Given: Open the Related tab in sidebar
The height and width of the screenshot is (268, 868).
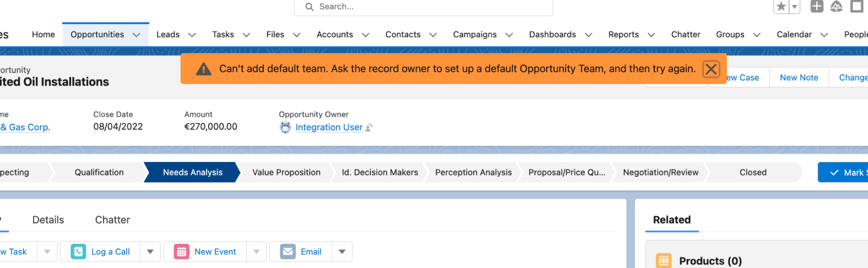Looking at the screenshot, I should point(672,220).
